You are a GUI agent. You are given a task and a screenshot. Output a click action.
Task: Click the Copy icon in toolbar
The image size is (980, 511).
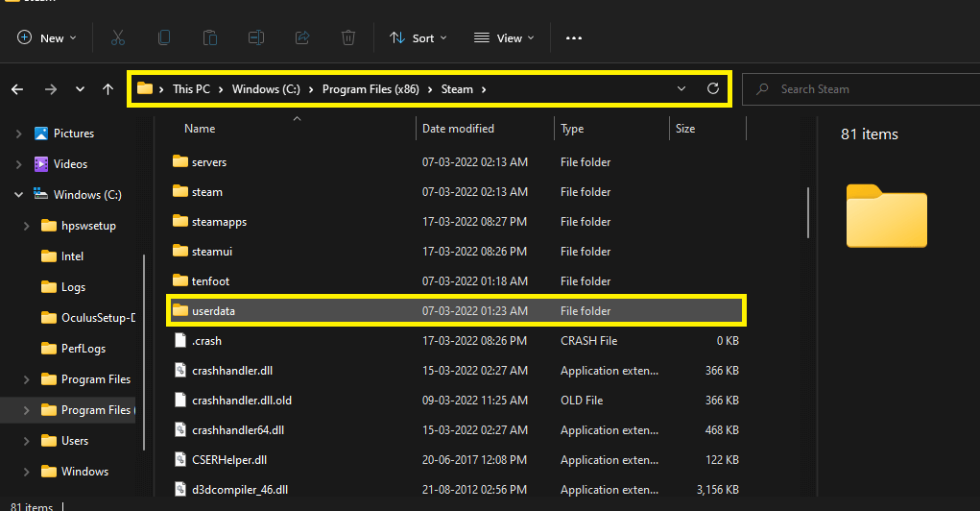(x=164, y=38)
